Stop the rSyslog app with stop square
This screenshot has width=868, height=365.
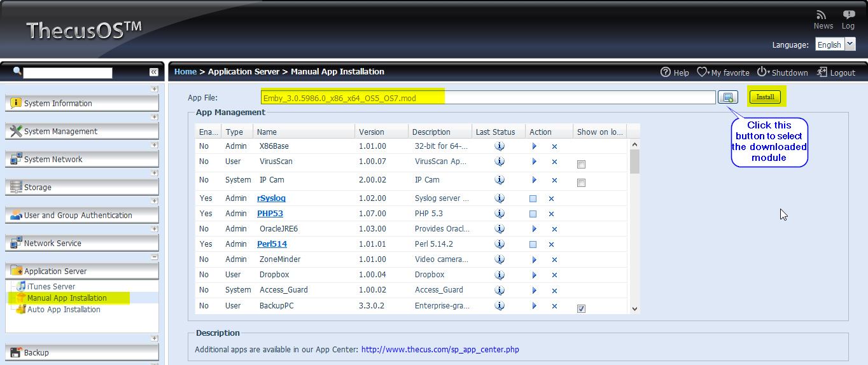click(x=533, y=199)
